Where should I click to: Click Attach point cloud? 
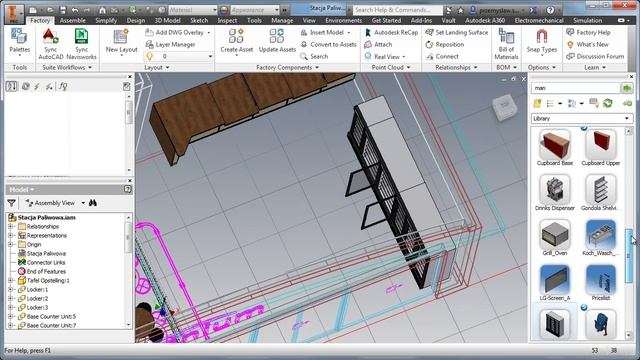pyautogui.click(x=378, y=44)
